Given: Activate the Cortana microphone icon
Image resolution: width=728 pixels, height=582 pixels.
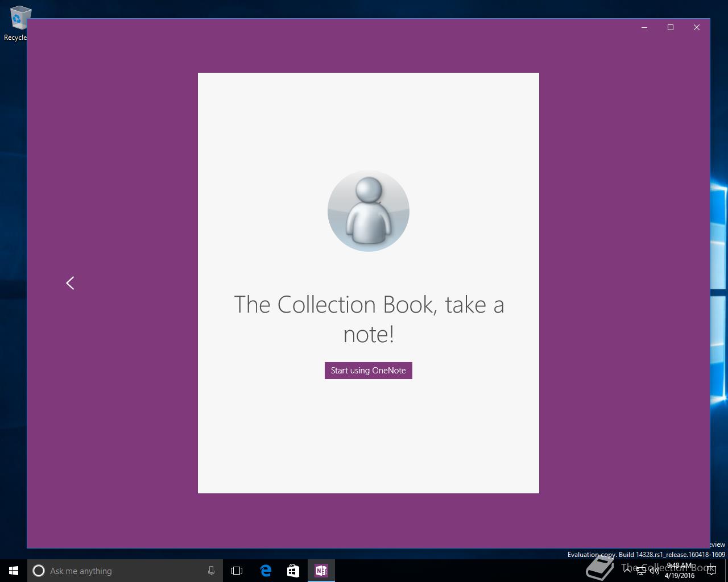Looking at the screenshot, I should [x=211, y=571].
